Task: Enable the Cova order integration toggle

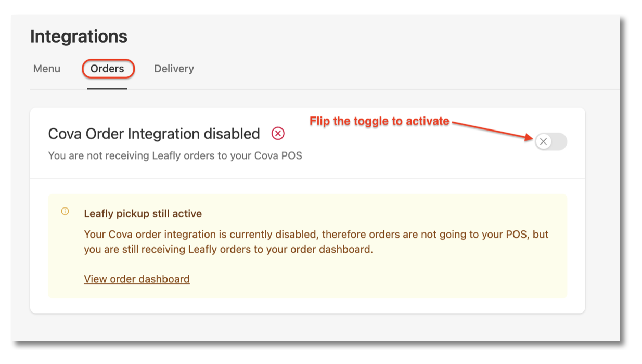Action: click(551, 141)
